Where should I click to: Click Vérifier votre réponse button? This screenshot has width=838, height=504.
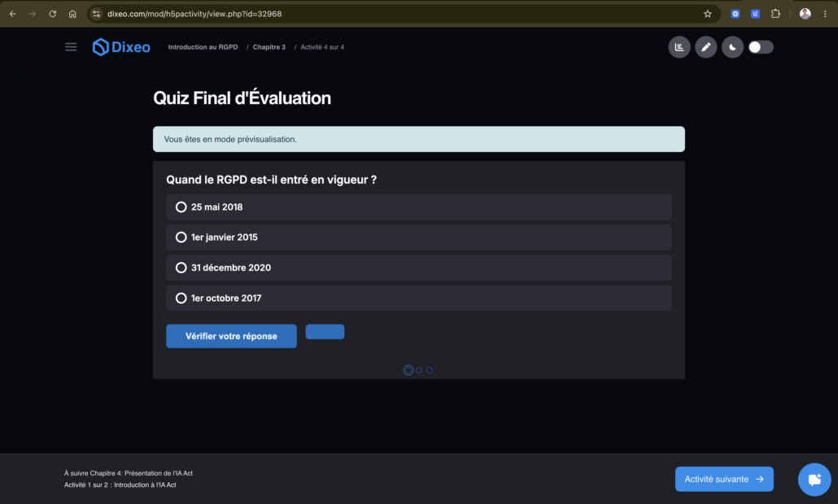(231, 337)
